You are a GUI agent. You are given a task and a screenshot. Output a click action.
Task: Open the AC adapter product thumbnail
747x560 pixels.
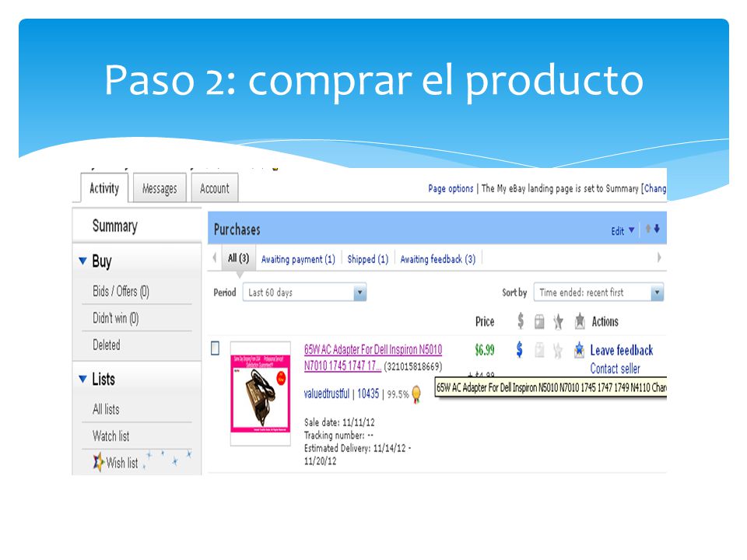260,394
